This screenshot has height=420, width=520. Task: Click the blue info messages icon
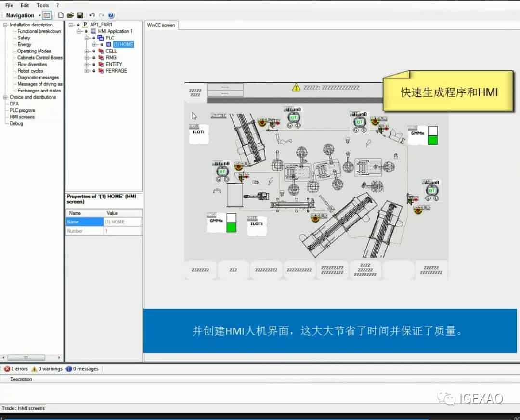(69, 369)
